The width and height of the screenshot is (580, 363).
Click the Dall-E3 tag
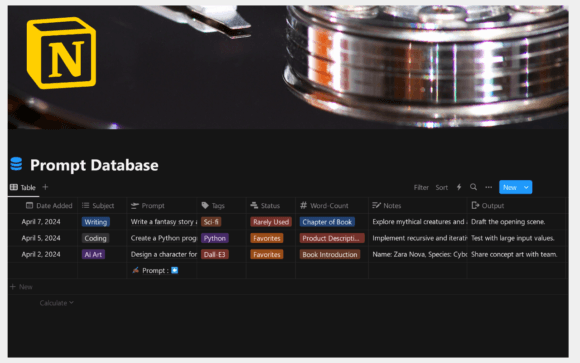click(x=215, y=255)
